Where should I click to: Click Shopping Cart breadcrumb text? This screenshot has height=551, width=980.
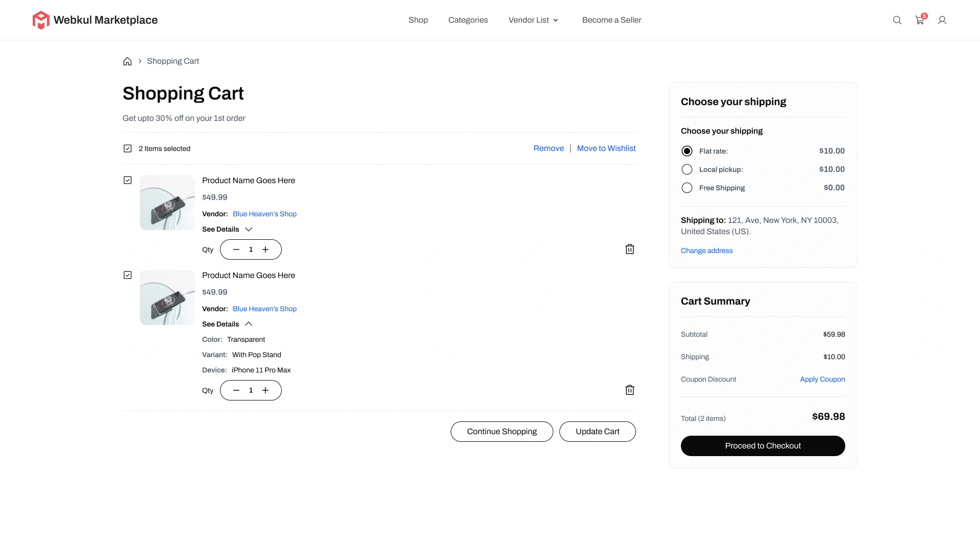click(173, 61)
